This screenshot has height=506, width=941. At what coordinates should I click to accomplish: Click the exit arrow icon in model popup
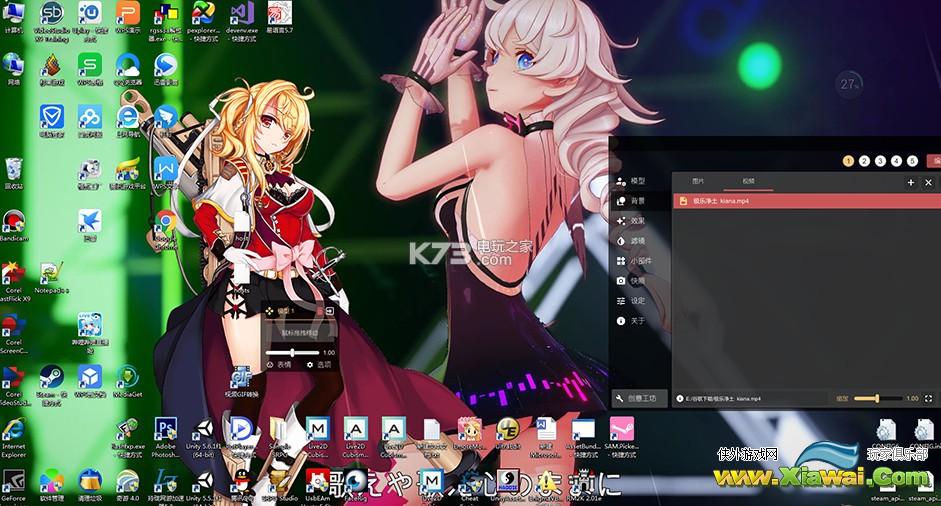pyautogui.click(x=329, y=311)
